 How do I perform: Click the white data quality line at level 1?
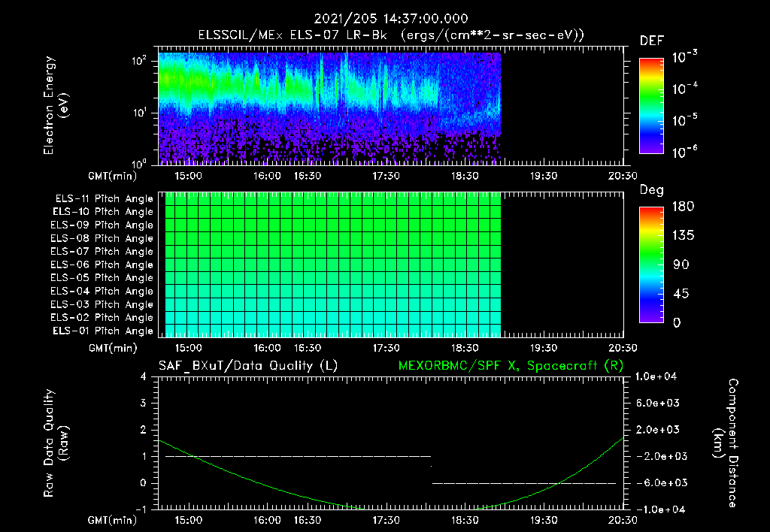298,456
